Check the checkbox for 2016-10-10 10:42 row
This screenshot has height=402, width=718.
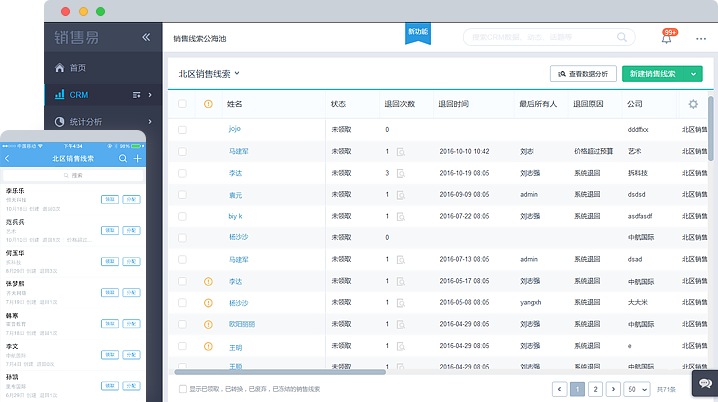tap(182, 151)
